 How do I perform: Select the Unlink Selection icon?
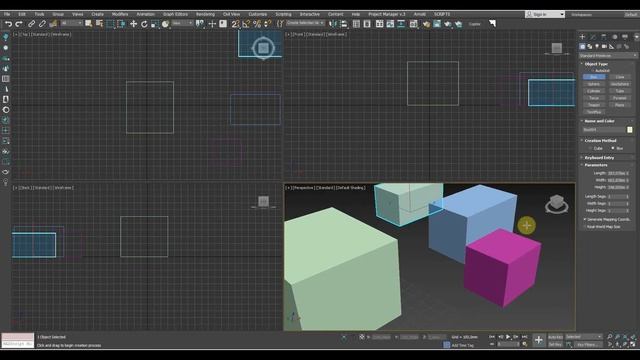(42, 24)
